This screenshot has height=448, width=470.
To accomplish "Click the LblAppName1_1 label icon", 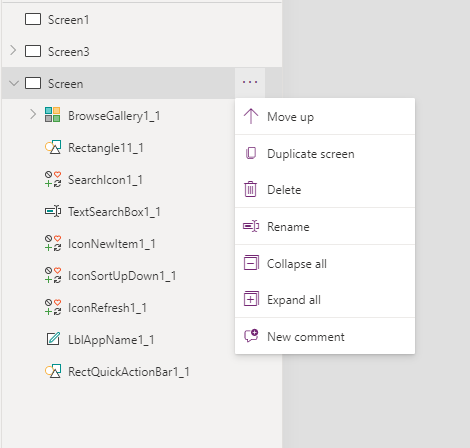I will [53, 339].
